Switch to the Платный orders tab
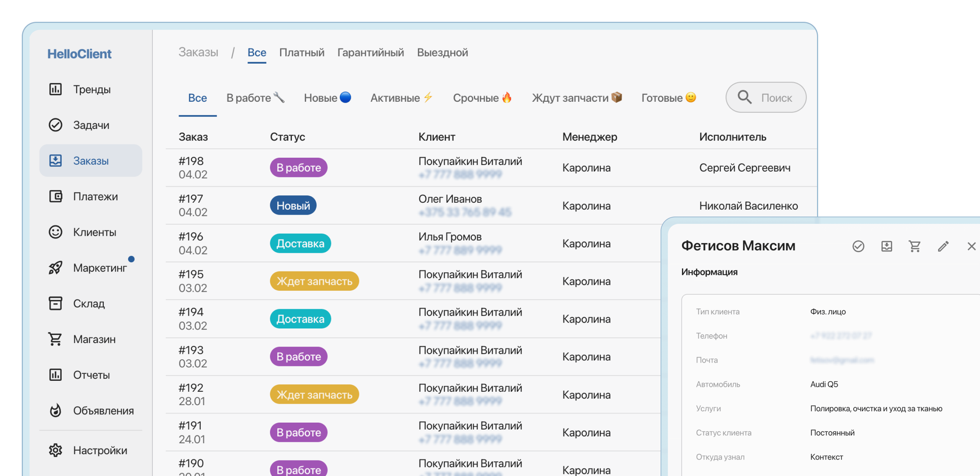Image resolution: width=980 pixels, height=476 pixels. click(301, 53)
